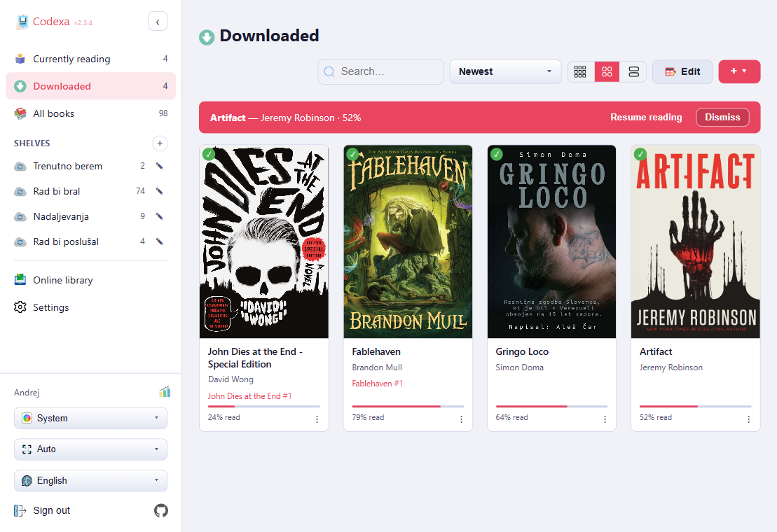Image resolution: width=777 pixels, height=532 pixels.
Task: Edit the Rad bi bral shelf pencil icon
Action: click(160, 192)
